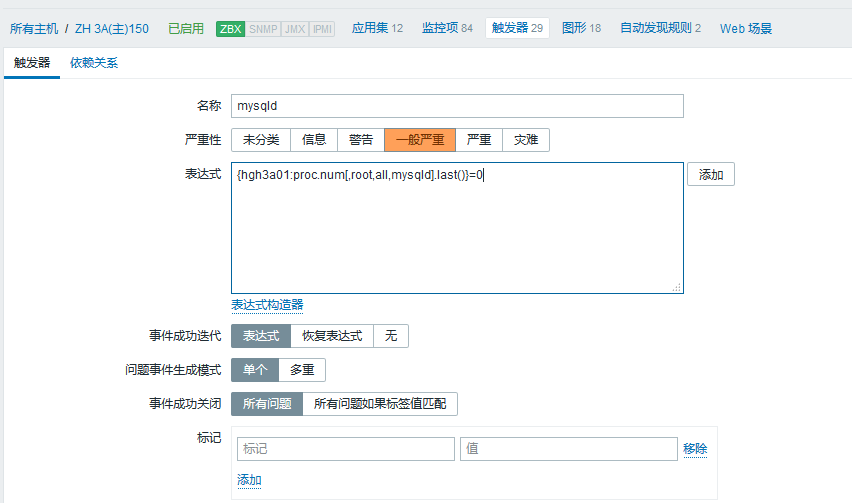This screenshot has height=503, width=852.
Task: Click the 添加 button beside expression
Action: [711, 175]
